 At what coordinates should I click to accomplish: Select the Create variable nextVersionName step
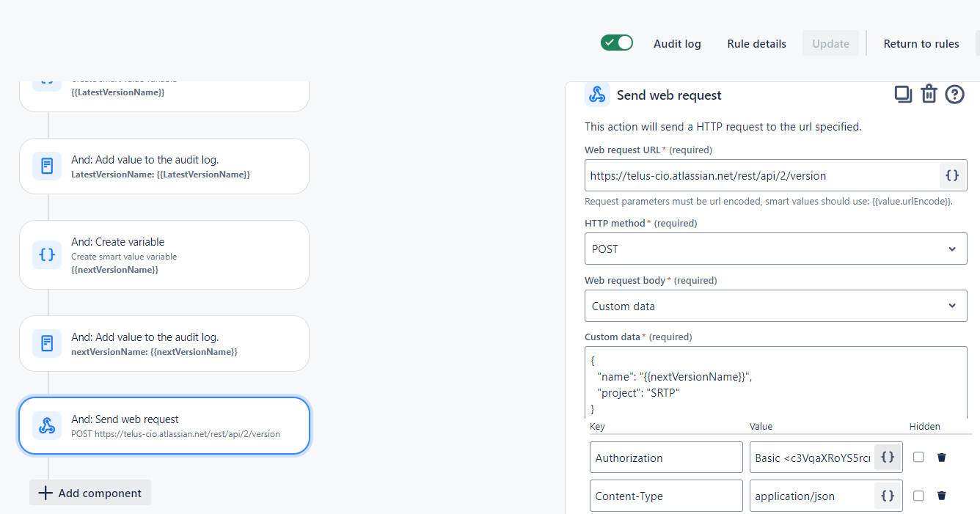point(164,255)
